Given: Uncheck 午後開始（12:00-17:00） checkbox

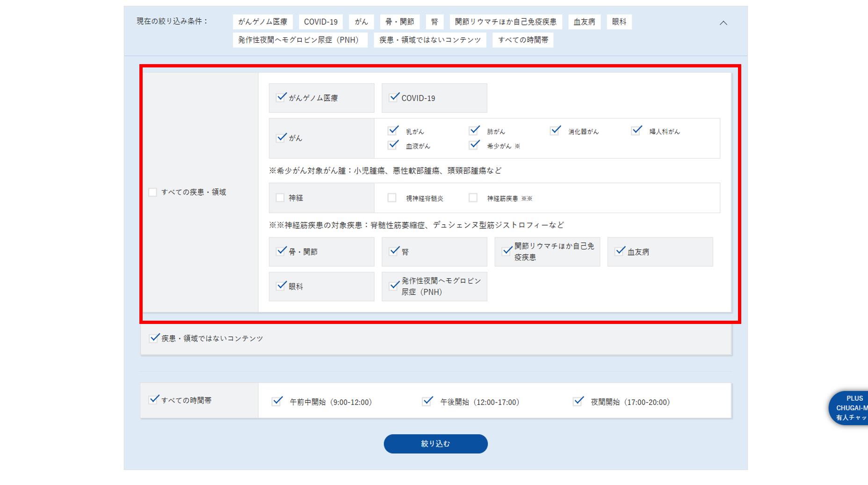Looking at the screenshot, I should click(x=427, y=401).
